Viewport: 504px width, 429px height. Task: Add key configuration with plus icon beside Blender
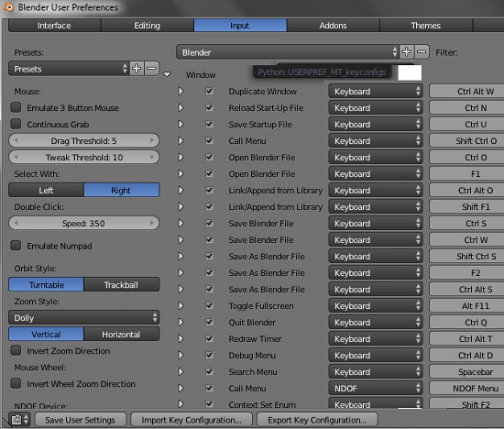(407, 51)
